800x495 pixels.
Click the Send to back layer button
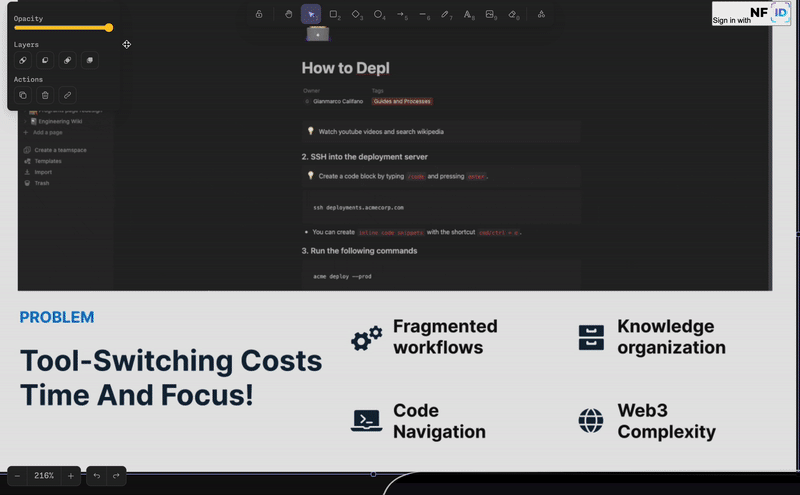point(23,60)
